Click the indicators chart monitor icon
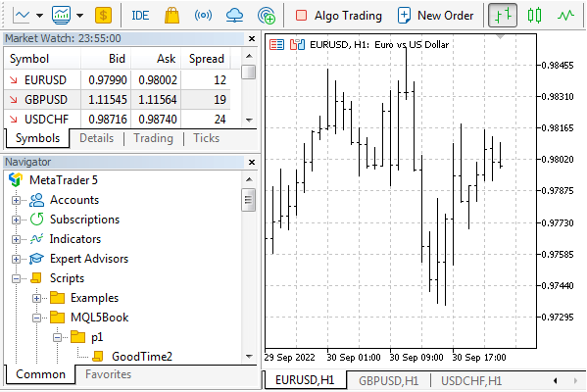 [62, 16]
